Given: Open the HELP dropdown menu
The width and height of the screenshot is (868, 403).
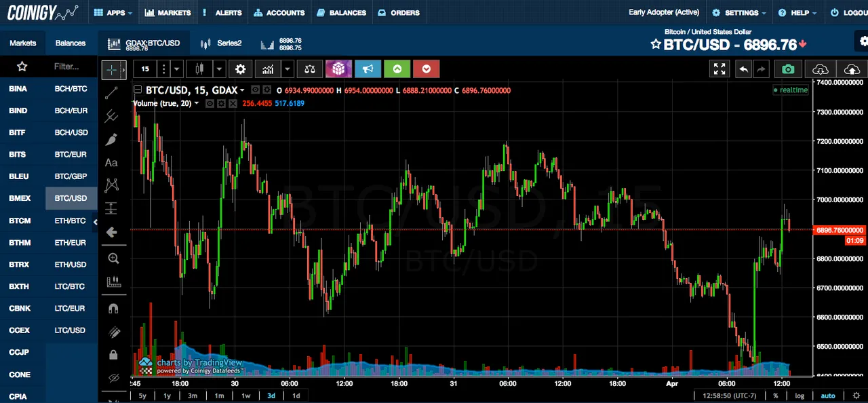Looking at the screenshot, I should 797,12.
